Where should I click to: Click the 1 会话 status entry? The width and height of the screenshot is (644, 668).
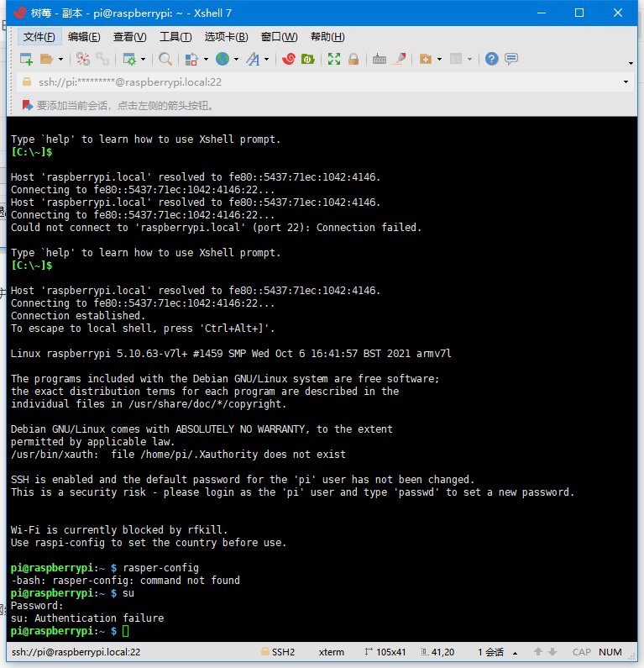click(x=490, y=652)
